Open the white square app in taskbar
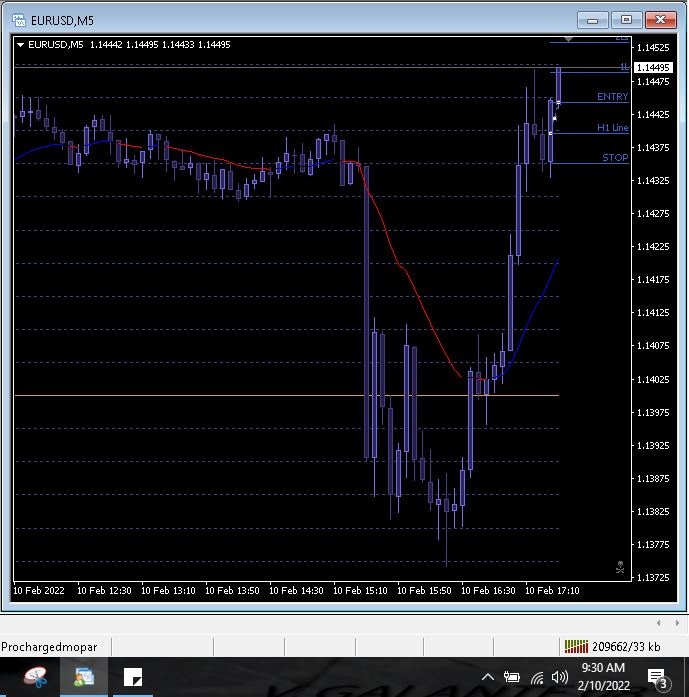This screenshot has height=697, width=689. (133, 677)
